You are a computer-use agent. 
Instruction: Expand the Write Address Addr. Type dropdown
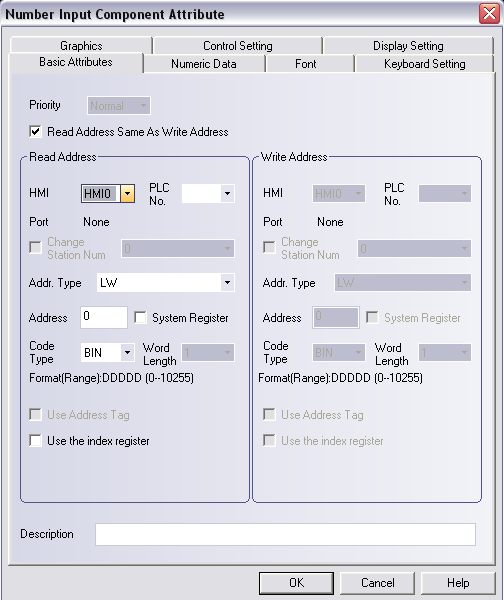coord(403,282)
